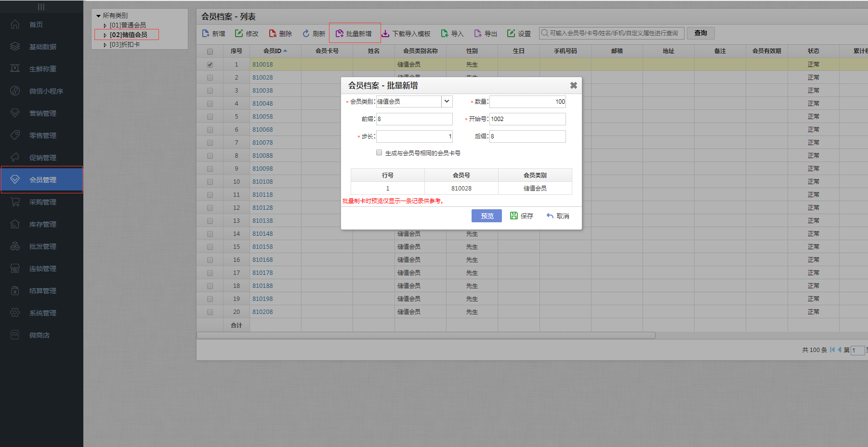Open 库存管理 in the sidebar

pos(42,224)
